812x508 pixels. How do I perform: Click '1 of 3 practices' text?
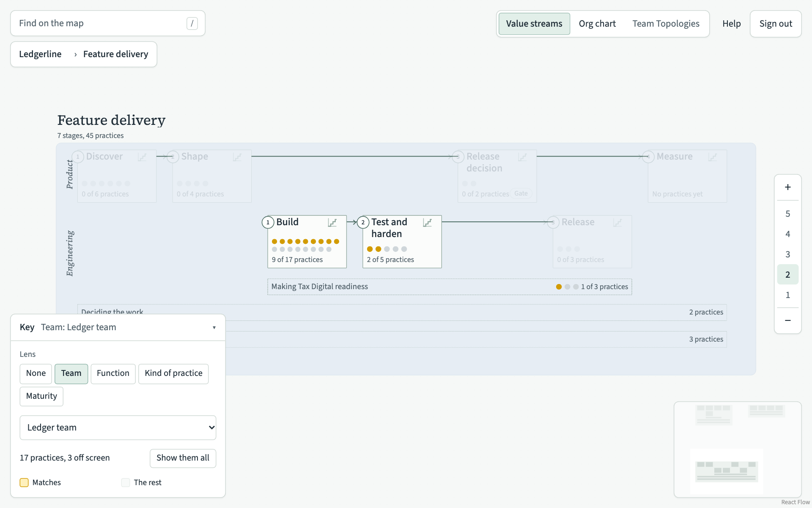click(604, 287)
